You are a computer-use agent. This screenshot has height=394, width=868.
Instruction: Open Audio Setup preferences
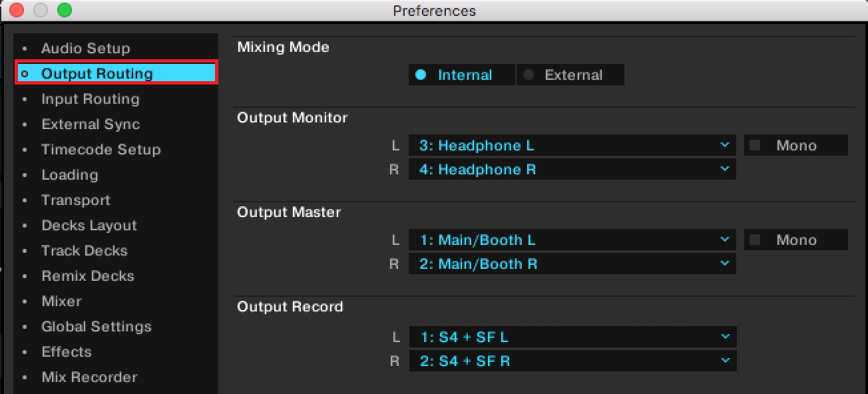85,49
